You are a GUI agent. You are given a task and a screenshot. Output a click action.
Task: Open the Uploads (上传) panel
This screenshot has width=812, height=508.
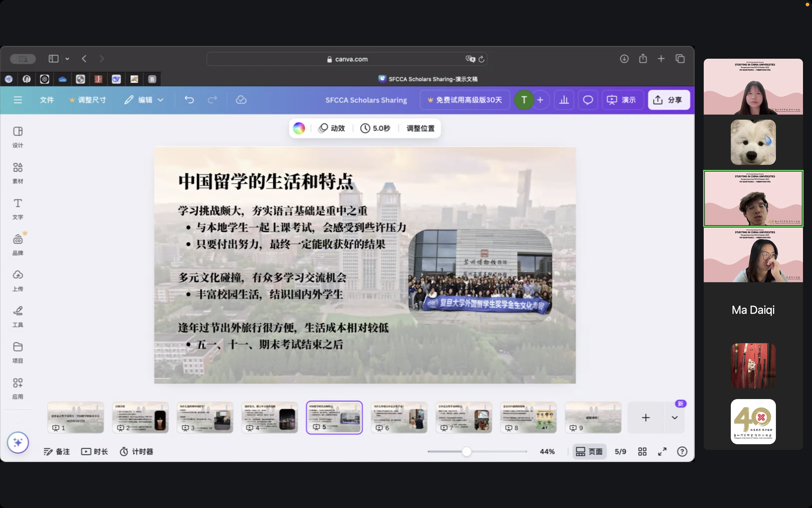(18, 281)
